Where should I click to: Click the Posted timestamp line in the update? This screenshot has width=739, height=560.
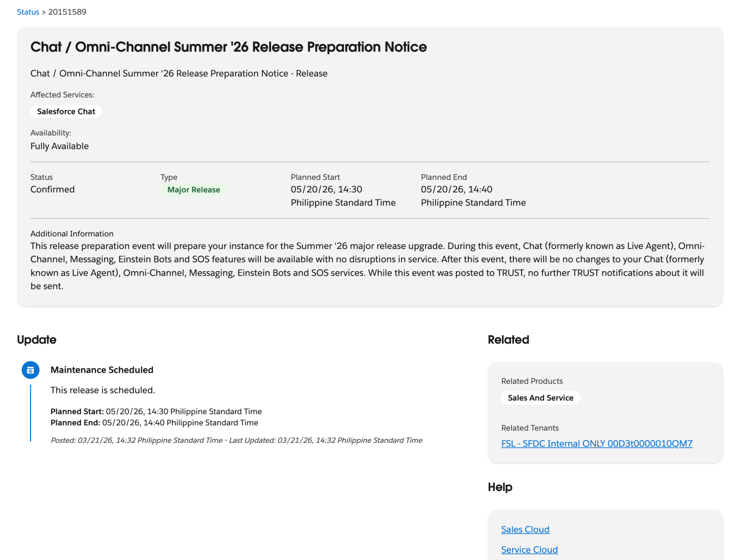click(x=236, y=440)
